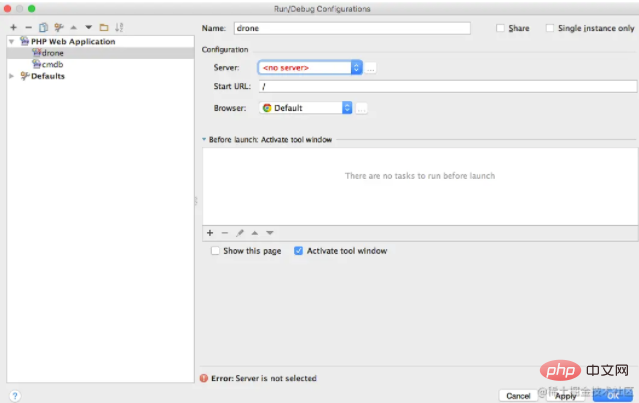
Task: Select the cmdb configuration in tree
Action: click(x=52, y=64)
